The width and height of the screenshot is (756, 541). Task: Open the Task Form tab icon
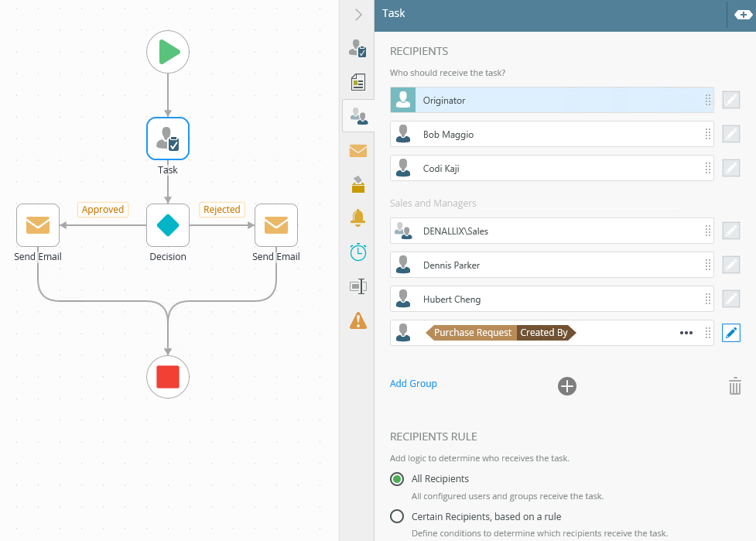pos(358,83)
